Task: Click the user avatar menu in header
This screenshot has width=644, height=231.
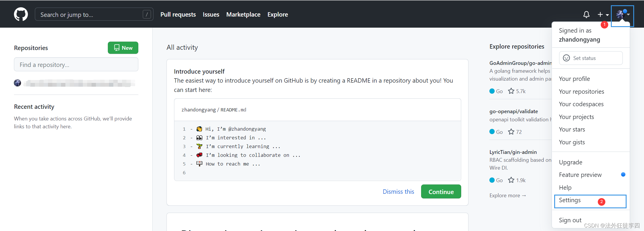Action: 622,14
